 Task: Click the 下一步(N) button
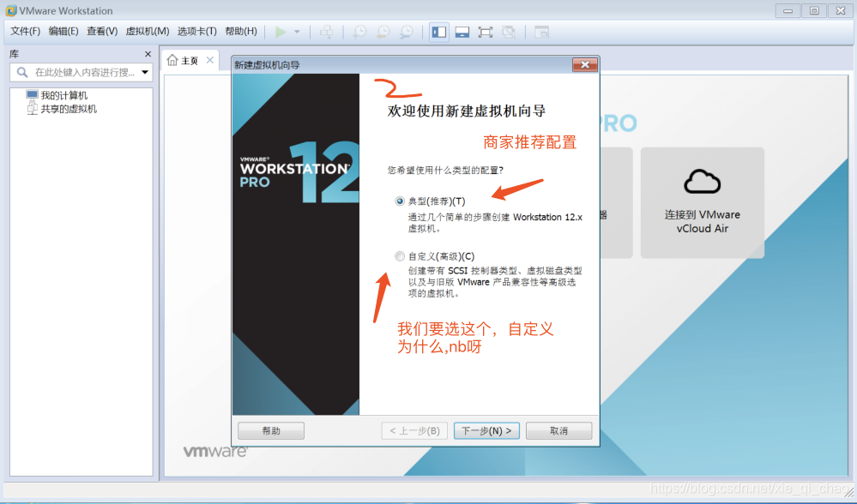tap(486, 430)
